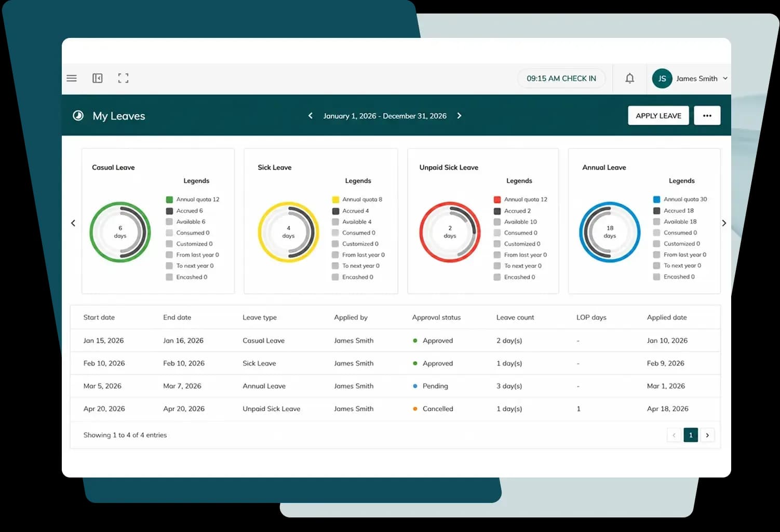Image resolution: width=780 pixels, height=532 pixels.
Task: Toggle Casual Leave Available 6 legend
Action: coord(185,222)
